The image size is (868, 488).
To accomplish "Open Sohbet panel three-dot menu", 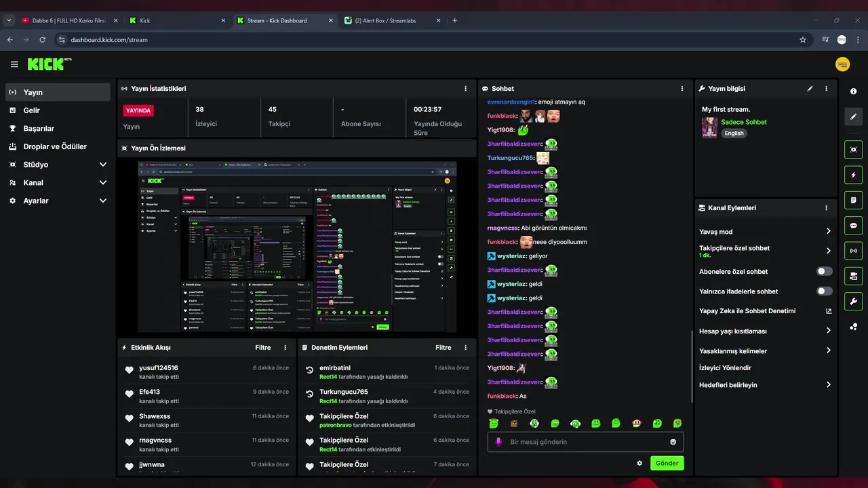I will tap(682, 89).
